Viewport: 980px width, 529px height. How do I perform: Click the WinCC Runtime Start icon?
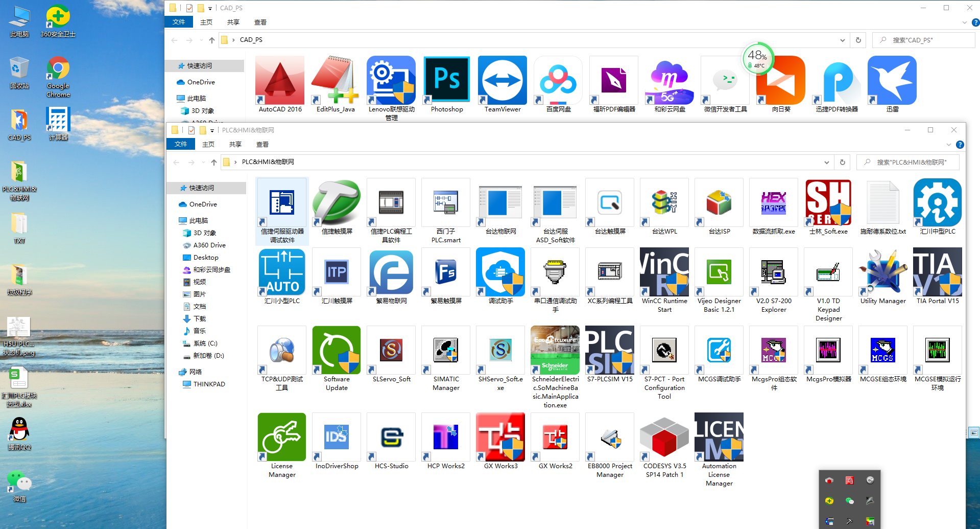664,272
